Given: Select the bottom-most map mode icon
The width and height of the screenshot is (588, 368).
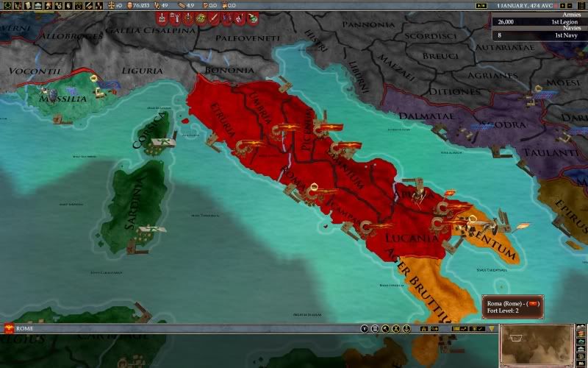Looking at the screenshot, I should coord(581,364).
